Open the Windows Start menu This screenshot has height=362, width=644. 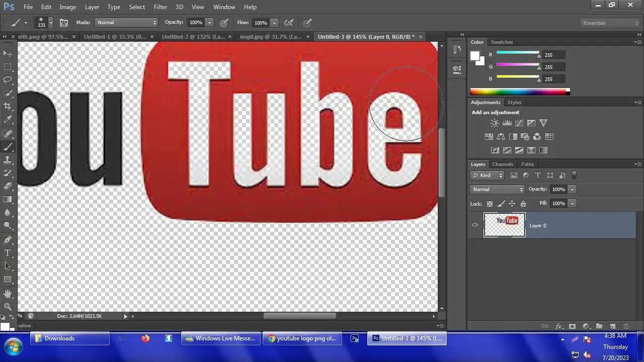13,346
